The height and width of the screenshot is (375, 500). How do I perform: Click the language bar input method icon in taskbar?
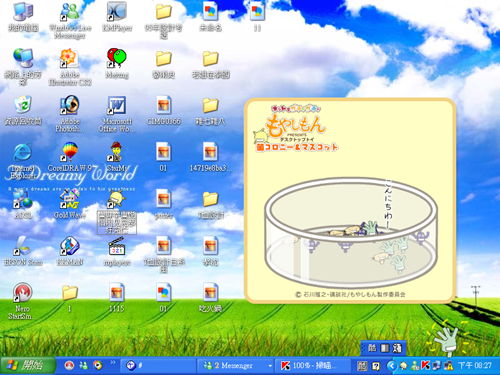(362, 366)
